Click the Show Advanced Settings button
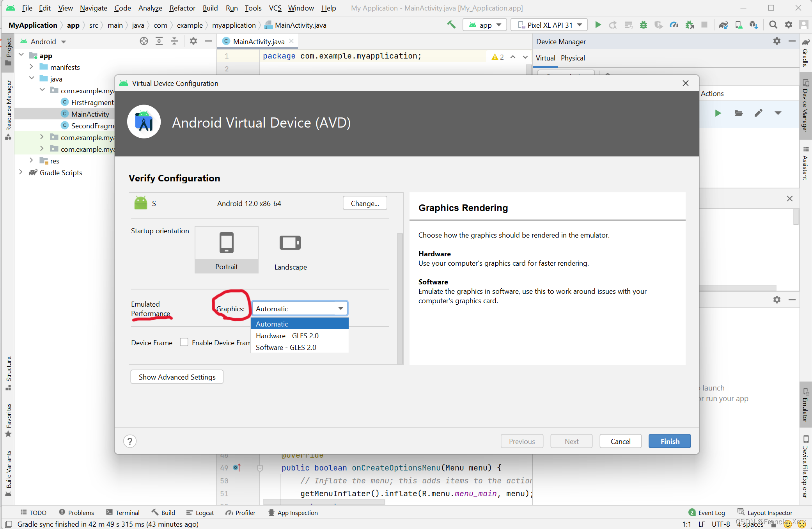The width and height of the screenshot is (812, 529). tap(177, 377)
